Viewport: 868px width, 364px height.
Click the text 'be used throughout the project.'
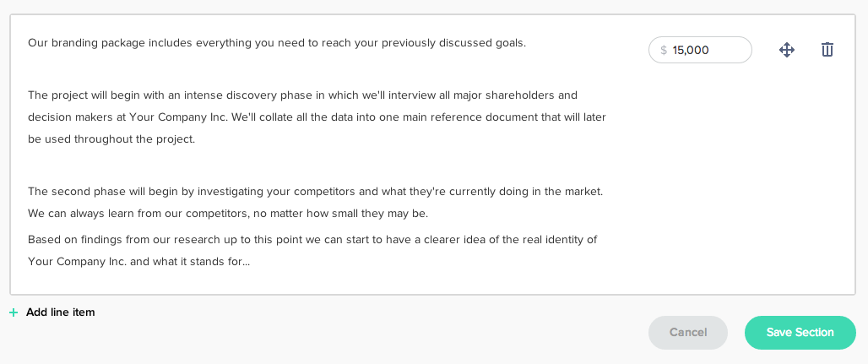111,139
